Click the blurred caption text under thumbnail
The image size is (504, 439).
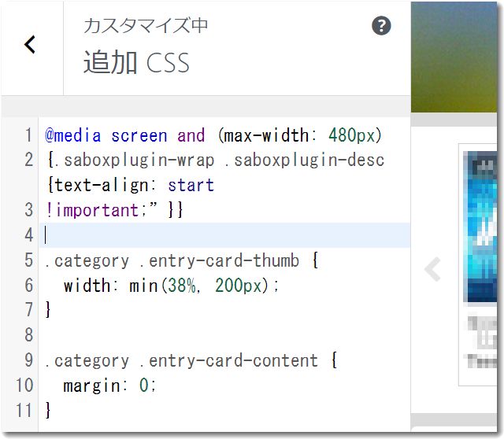[x=482, y=341]
